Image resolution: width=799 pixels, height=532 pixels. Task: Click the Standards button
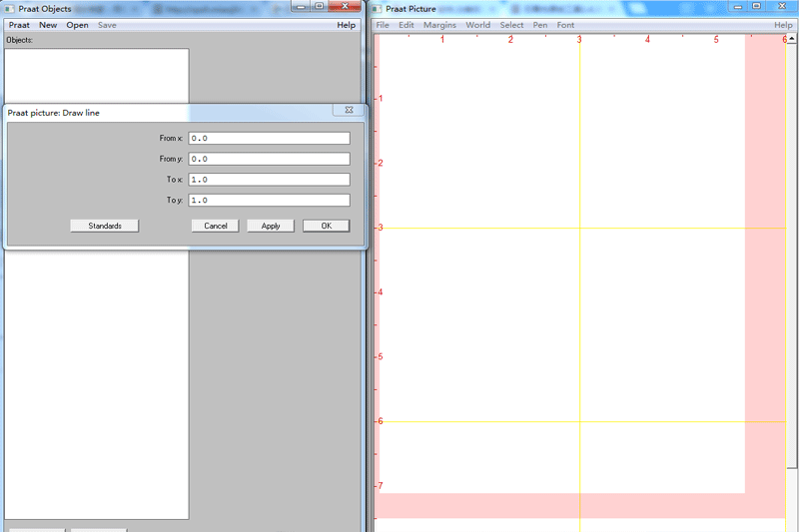click(x=105, y=226)
